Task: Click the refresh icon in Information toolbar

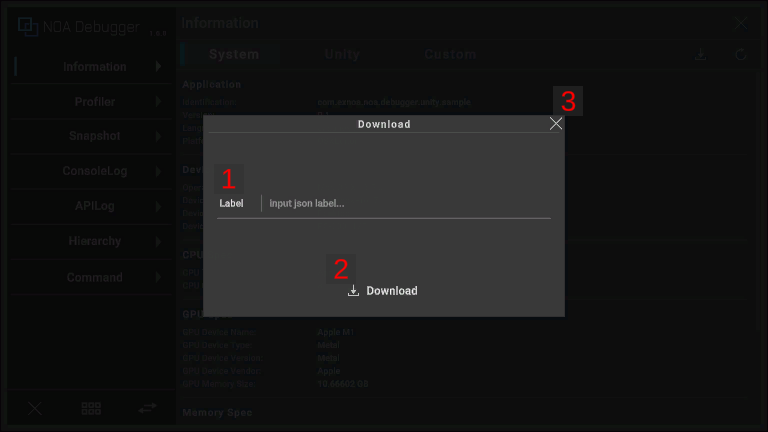Action: click(741, 54)
